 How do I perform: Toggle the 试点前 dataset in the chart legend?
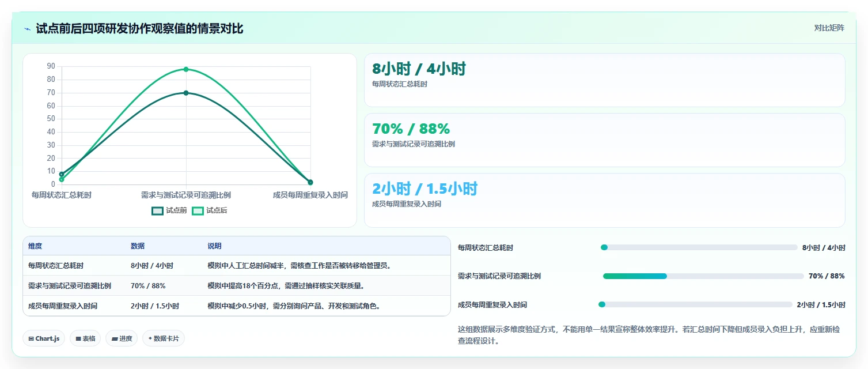tap(169, 210)
